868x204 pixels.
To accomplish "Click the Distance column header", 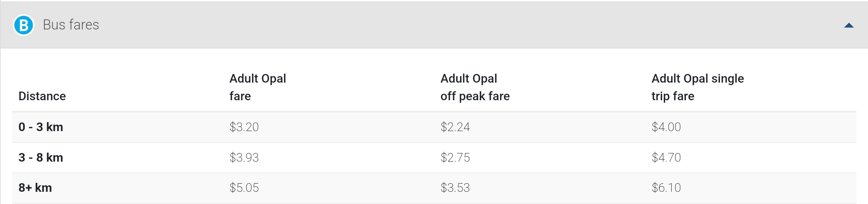I will pos(42,96).
